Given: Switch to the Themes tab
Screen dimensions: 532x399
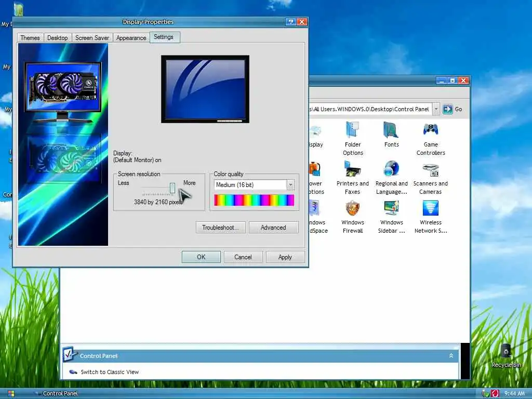Looking at the screenshot, I should coord(30,37).
